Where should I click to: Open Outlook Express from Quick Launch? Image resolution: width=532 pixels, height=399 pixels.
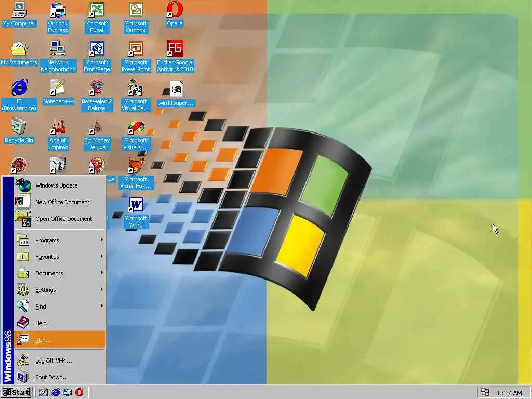(x=67, y=393)
